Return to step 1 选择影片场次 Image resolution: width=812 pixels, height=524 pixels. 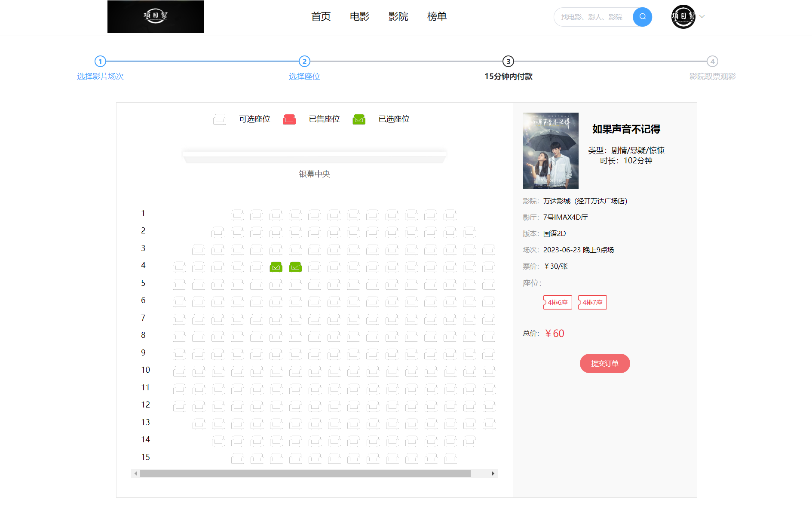coord(100,69)
